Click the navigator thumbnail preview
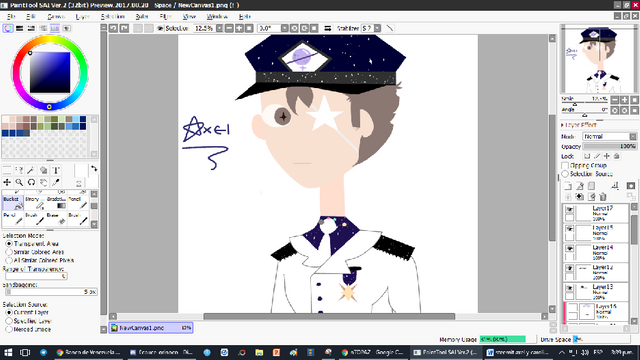The image size is (640, 360). [598, 59]
